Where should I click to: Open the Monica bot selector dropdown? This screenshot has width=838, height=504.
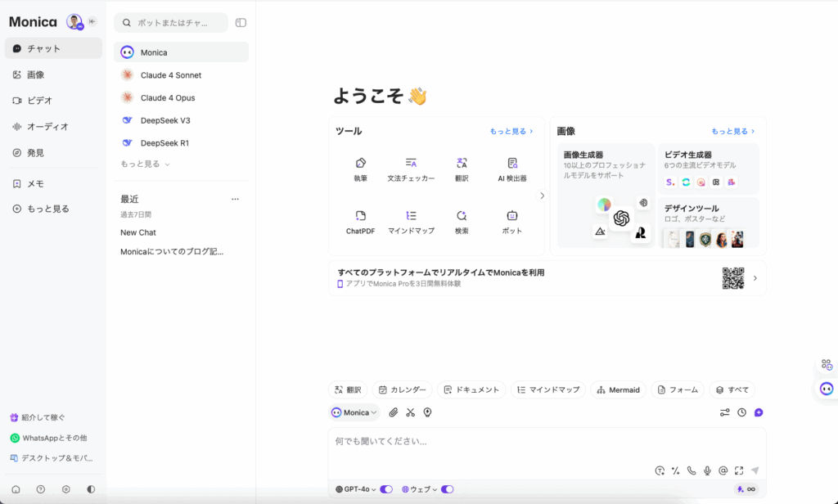tap(354, 412)
